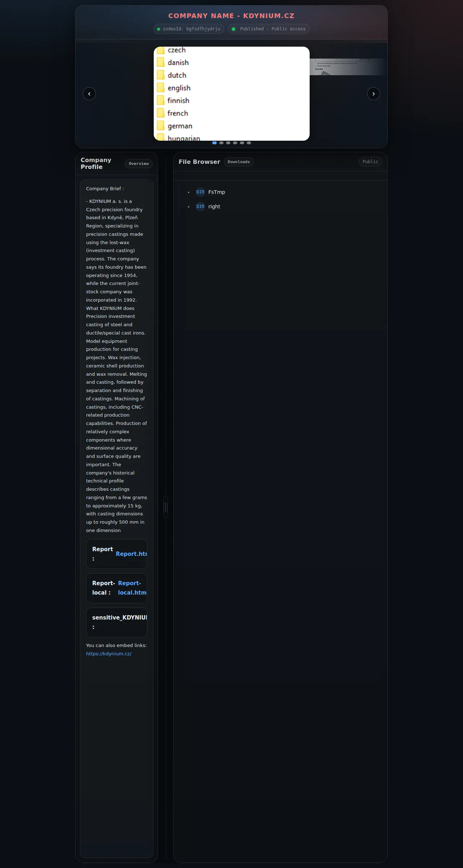Expand the right directory arrow
The width and height of the screenshot is (463, 868).
click(x=188, y=207)
